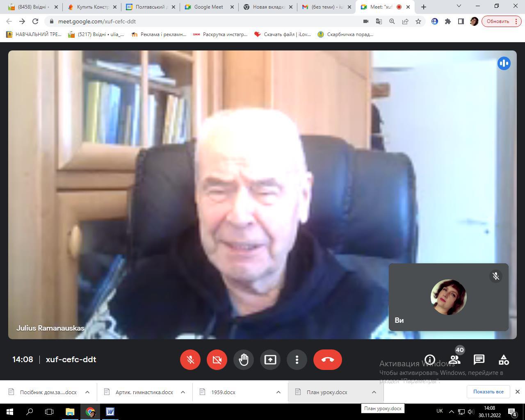Open the activities panel

pyautogui.click(x=504, y=360)
